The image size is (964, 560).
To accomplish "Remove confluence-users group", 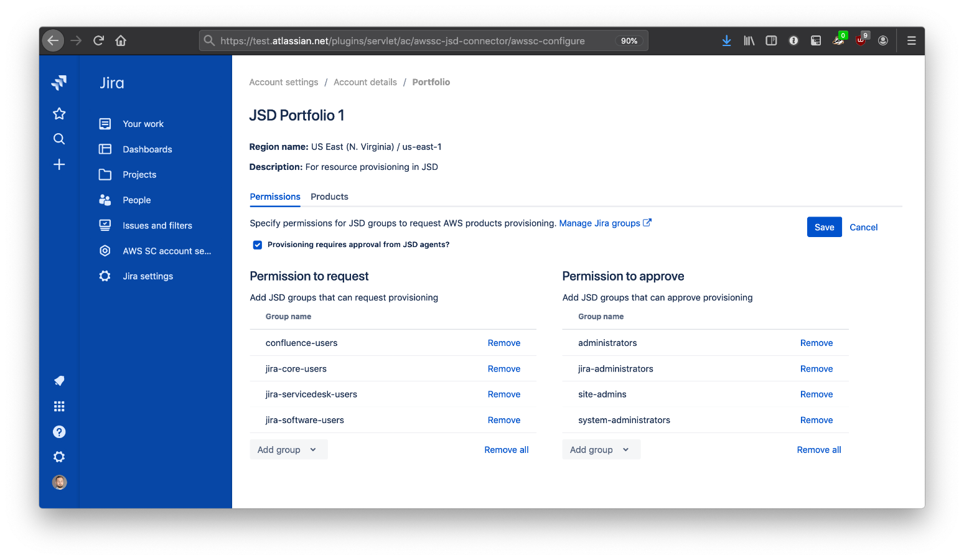I will (x=504, y=343).
